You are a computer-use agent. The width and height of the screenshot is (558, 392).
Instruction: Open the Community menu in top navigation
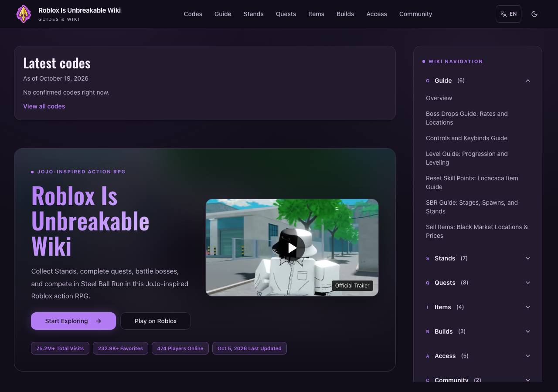tap(415, 14)
